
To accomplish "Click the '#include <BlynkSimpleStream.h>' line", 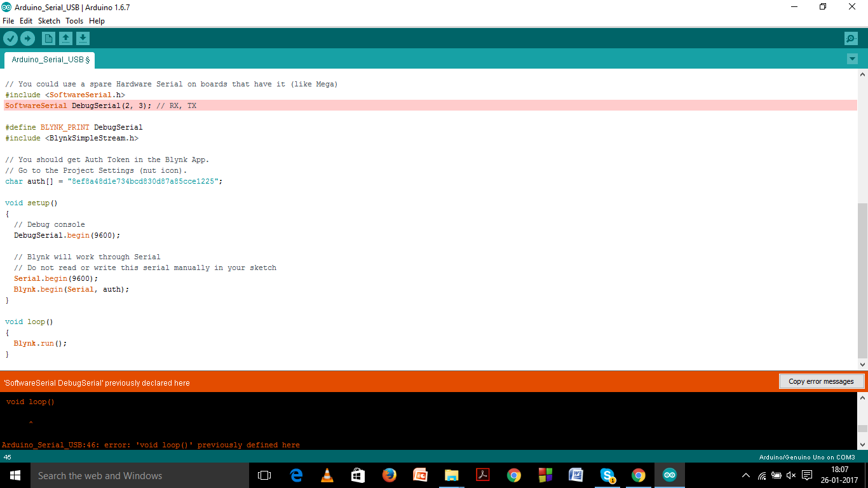I will 71,138.
